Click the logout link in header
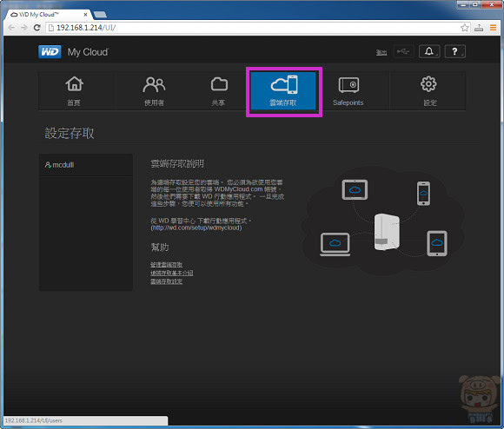The height and width of the screenshot is (429, 504). 381,52
